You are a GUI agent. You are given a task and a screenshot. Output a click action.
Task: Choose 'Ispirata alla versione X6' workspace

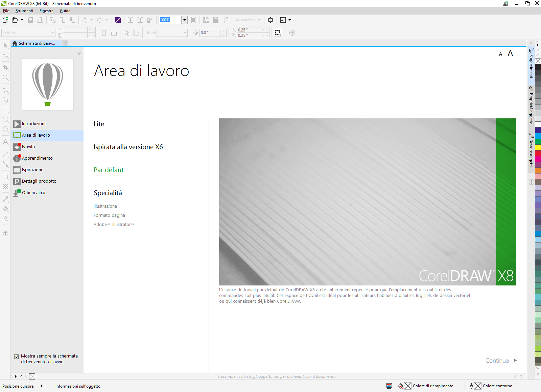point(128,147)
